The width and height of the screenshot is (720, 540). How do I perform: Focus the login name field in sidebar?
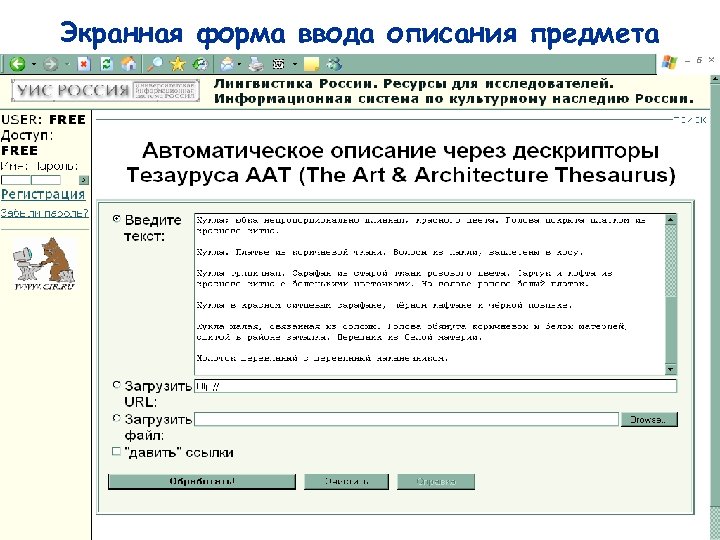[x=16, y=180]
